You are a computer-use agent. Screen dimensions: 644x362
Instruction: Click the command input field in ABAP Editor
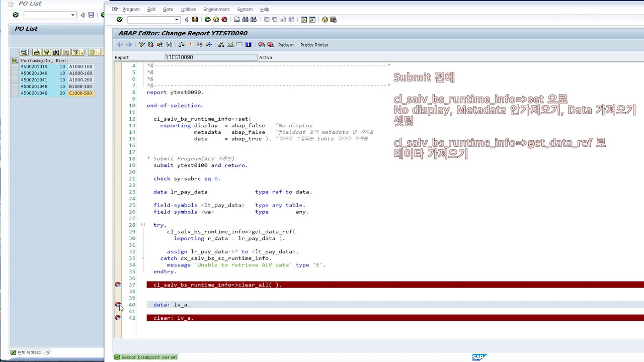tap(151, 20)
